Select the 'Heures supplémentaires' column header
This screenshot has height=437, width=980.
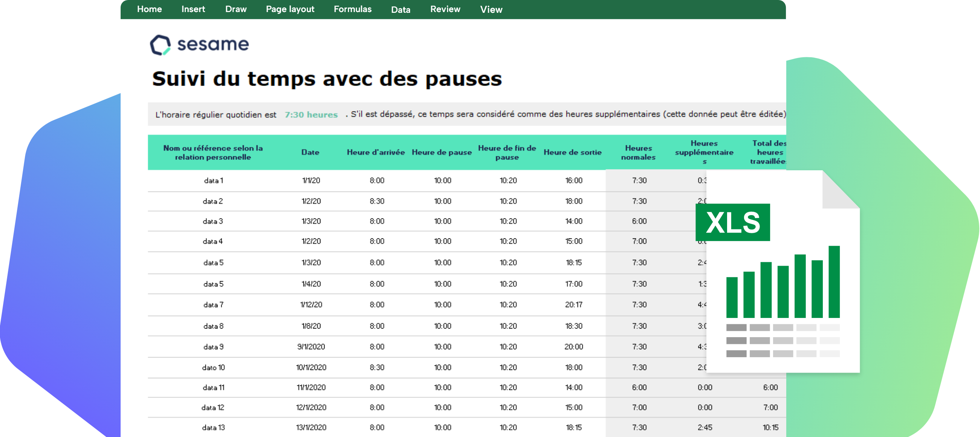tap(704, 152)
